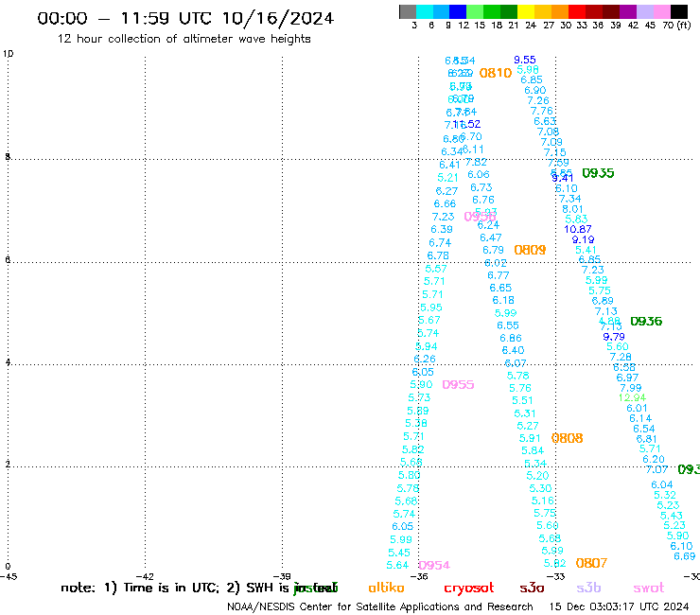This screenshot has width=700, height=615.
Task: Select the red swatch in wave height legend
Action: [x=577, y=11]
